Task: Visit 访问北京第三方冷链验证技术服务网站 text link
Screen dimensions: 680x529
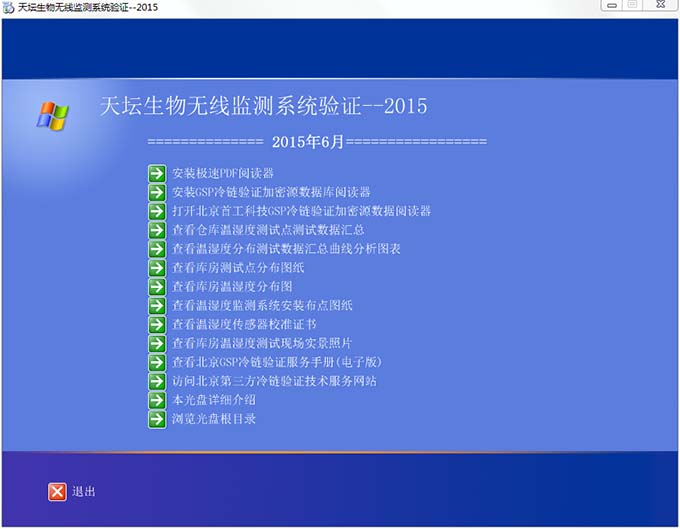Action: (x=274, y=381)
